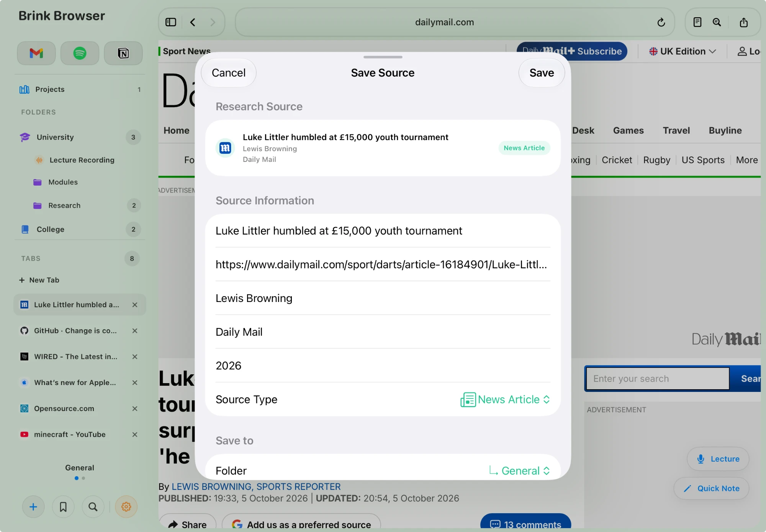Open settings gear in bottom bar

126,507
